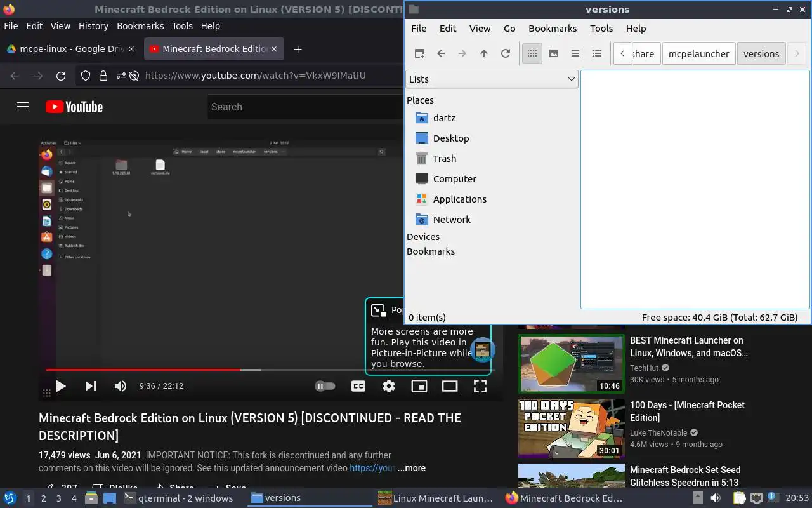812x508 pixels.
Task: Open Applications in the Places list
Action: (x=460, y=199)
